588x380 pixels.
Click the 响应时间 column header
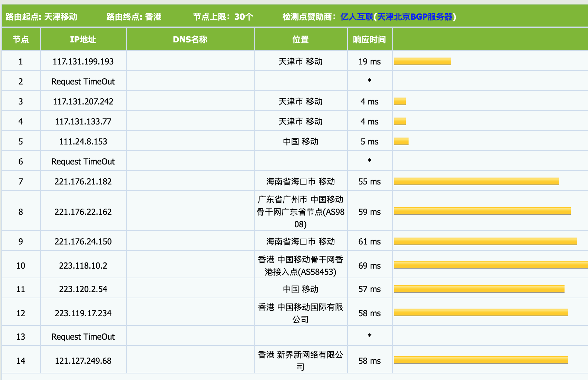tap(369, 39)
